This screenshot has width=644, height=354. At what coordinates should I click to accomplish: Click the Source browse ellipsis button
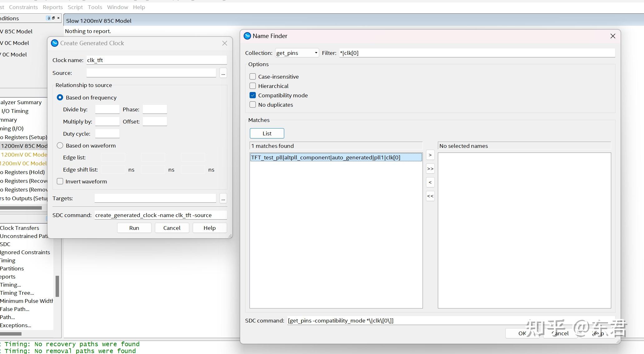[223, 73]
